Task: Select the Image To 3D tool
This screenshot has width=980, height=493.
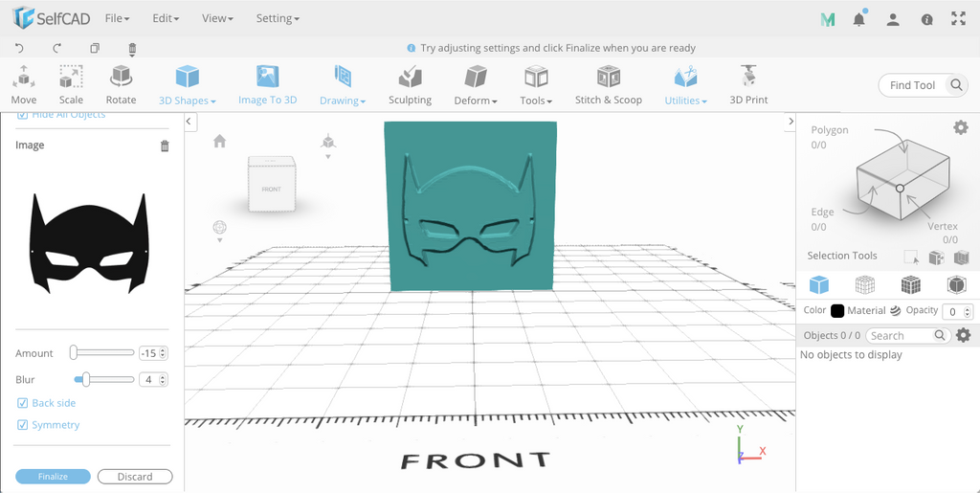Action: [268, 85]
